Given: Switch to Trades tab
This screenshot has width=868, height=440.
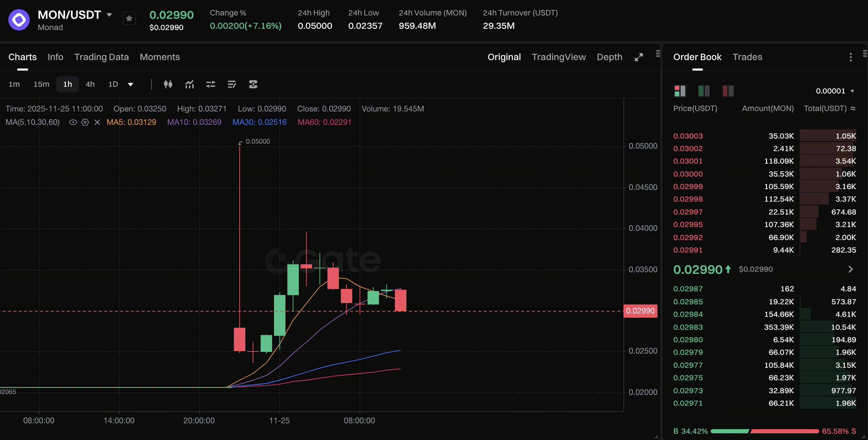Looking at the screenshot, I should click(x=747, y=57).
